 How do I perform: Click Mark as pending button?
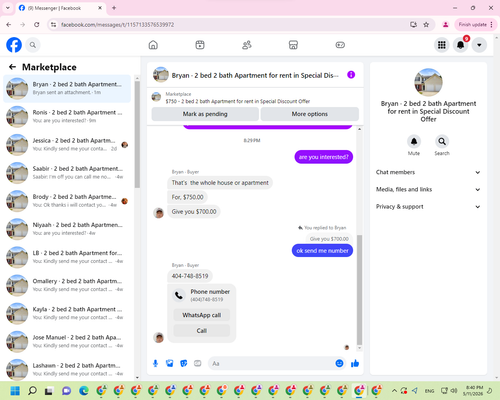coord(205,114)
